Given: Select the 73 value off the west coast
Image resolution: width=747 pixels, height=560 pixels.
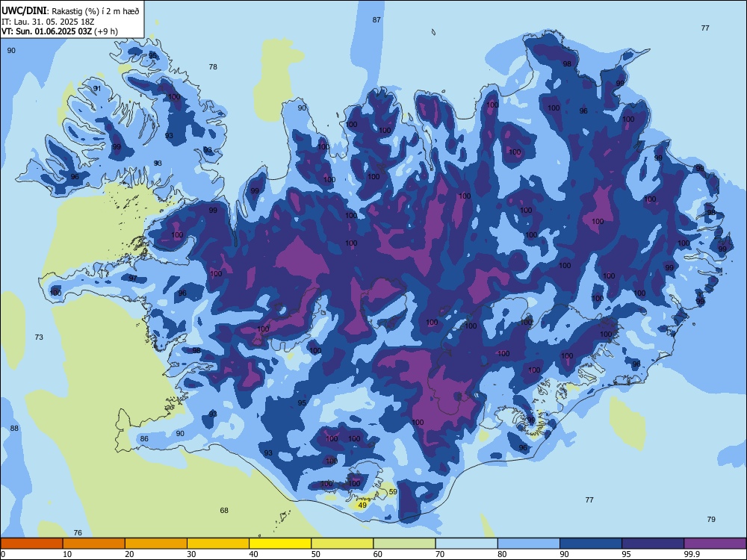Looking at the screenshot, I should click(39, 337).
